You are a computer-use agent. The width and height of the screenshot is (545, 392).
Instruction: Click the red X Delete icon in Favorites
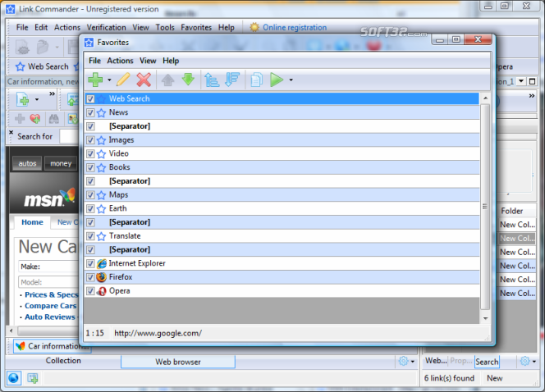coord(144,80)
